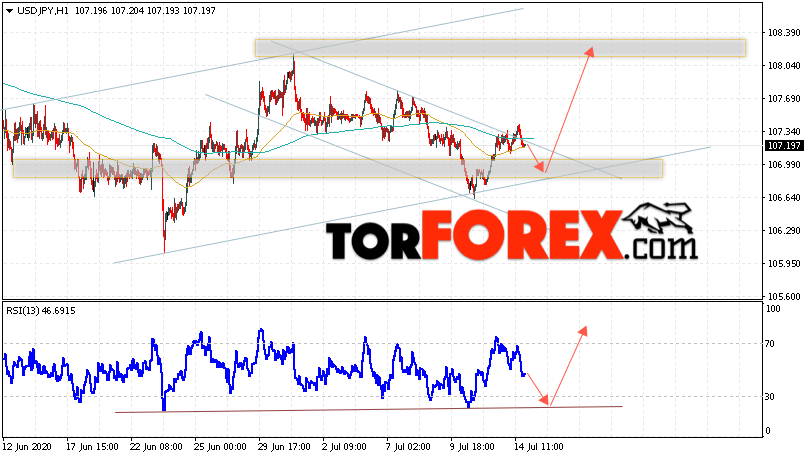Select the 106.290 price axis label
This screenshot has width=808, height=458.
(x=784, y=230)
